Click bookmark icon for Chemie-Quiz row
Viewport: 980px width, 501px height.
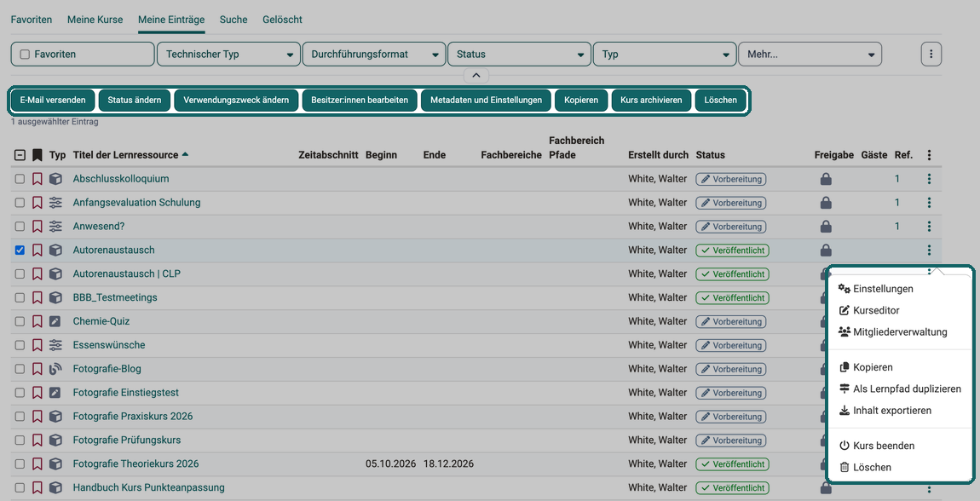[37, 322]
